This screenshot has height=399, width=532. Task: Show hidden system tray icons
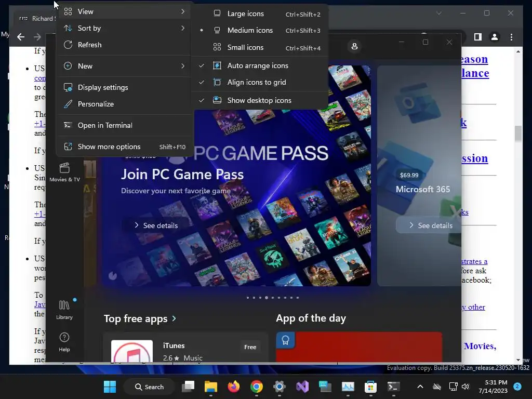pos(420,387)
